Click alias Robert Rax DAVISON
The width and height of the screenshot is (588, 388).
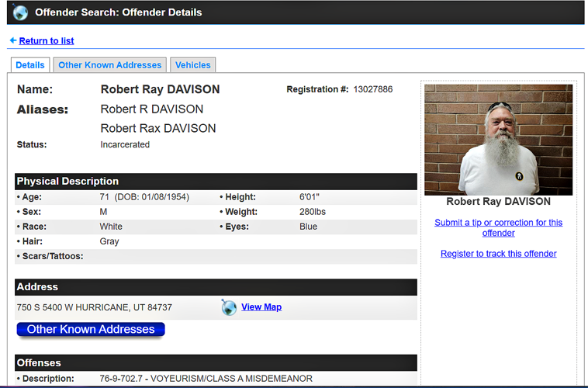[158, 128]
